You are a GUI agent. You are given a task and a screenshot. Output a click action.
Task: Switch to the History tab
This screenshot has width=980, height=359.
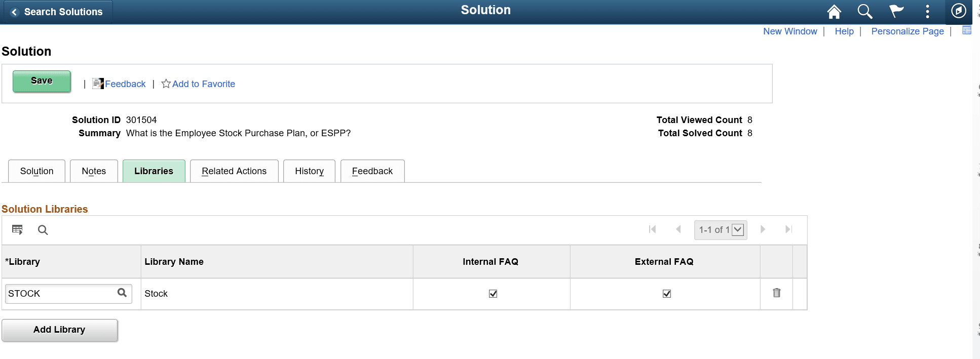(x=309, y=171)
